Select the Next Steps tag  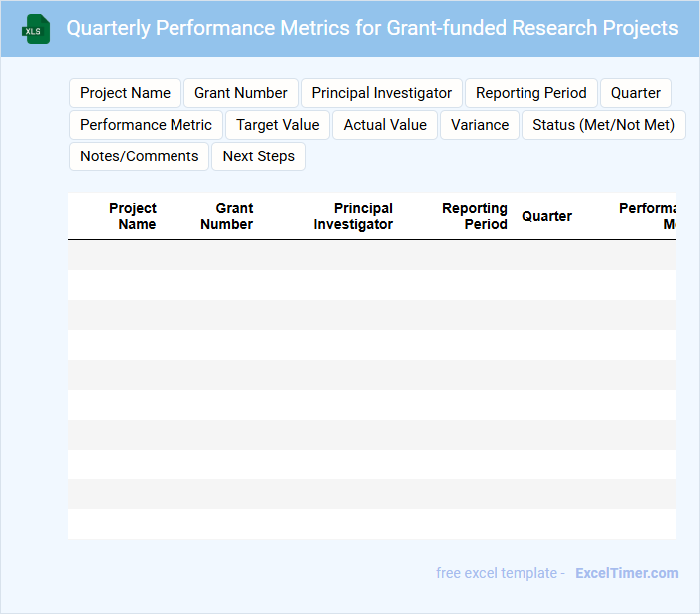259,156
